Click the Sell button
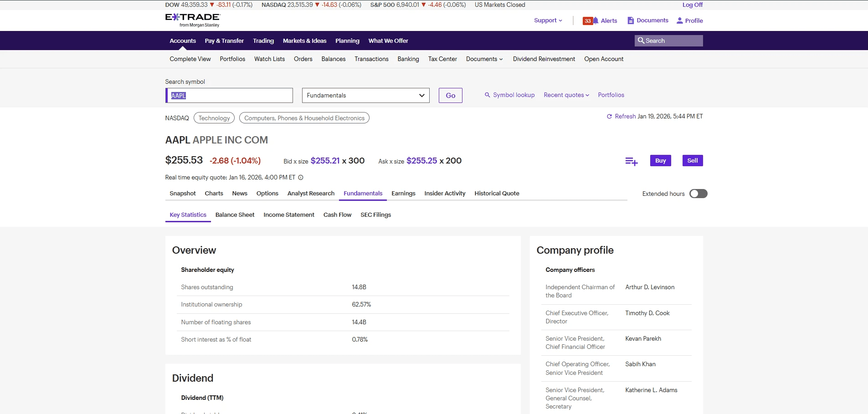 tap(693, 161)
